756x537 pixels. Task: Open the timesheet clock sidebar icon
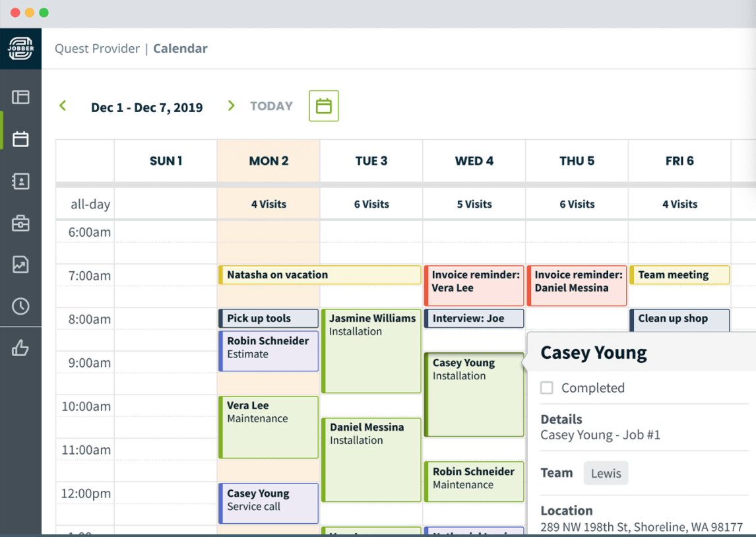[x=20, y=306]
